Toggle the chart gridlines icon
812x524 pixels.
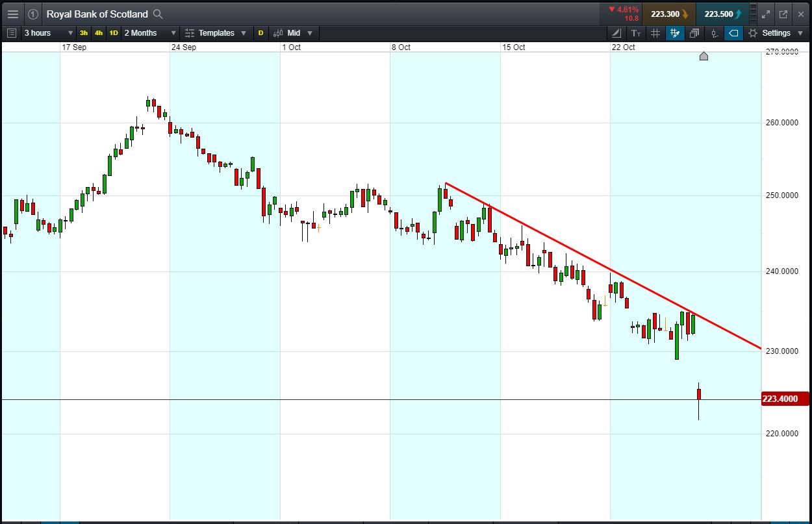click(655, 33)
